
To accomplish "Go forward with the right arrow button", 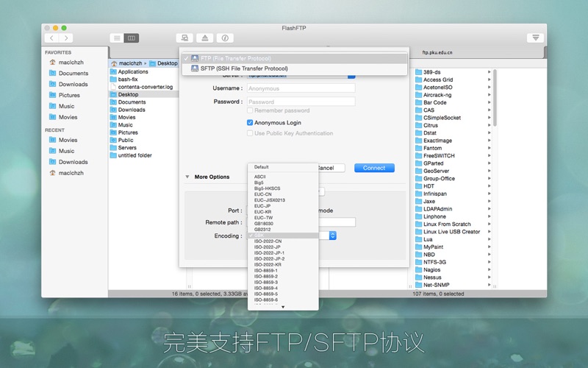I will tap(66, 38).
